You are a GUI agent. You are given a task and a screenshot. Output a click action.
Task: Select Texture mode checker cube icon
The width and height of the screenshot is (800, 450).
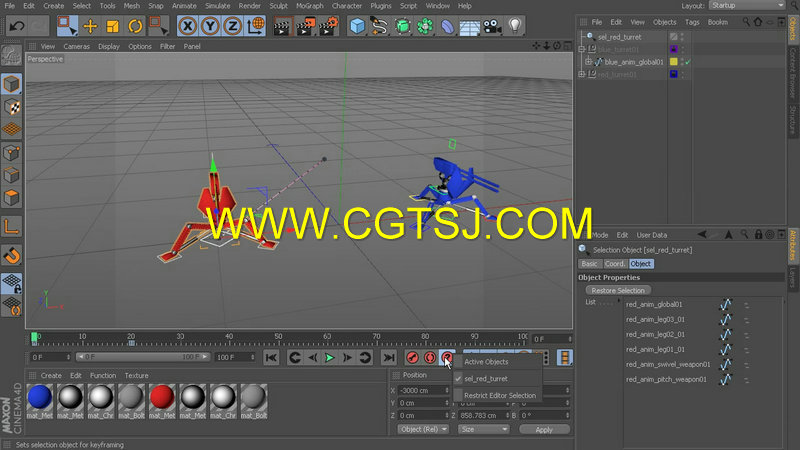(x=12, y=107)
